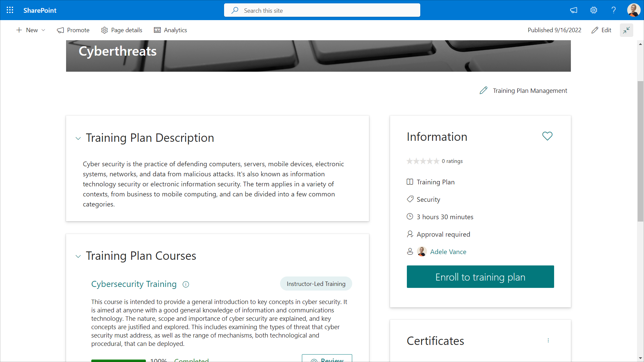Open the user profile avatar menu

tap(634, 10)
